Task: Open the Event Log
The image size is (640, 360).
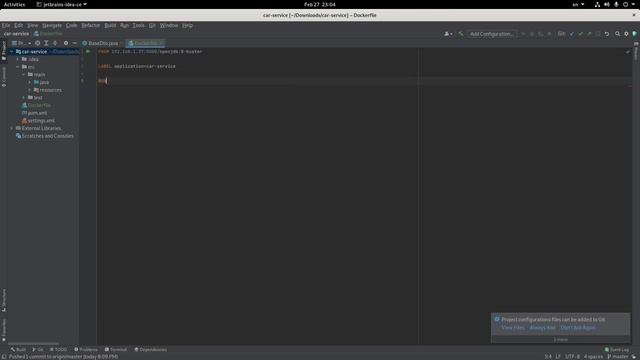Action: 617,350
